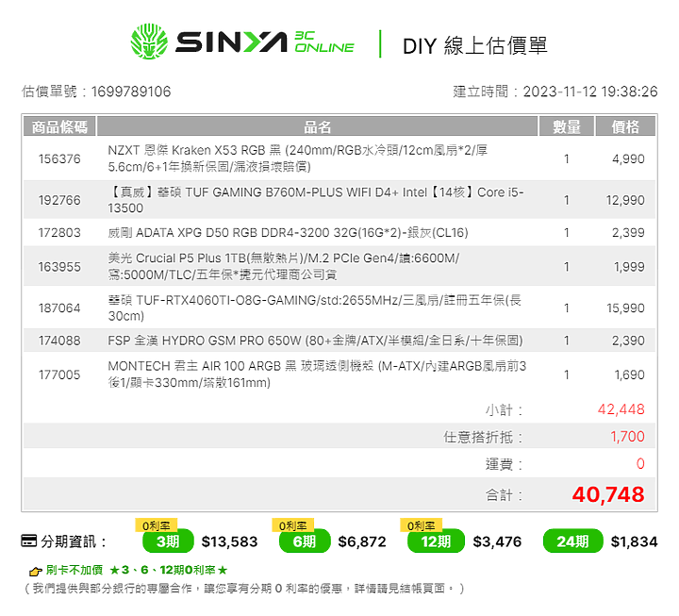The height and width of the screenshot is (616, 679).
Task: Click the 任意搭折抵 label
Action: coord(483,437)
